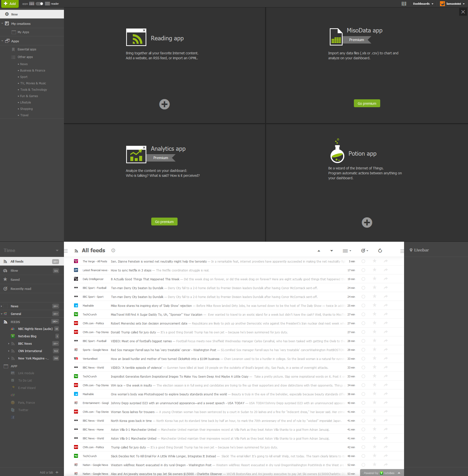Click Go premium under MisoData app
This screenshot has height=476, width=468.
(367, 104)
